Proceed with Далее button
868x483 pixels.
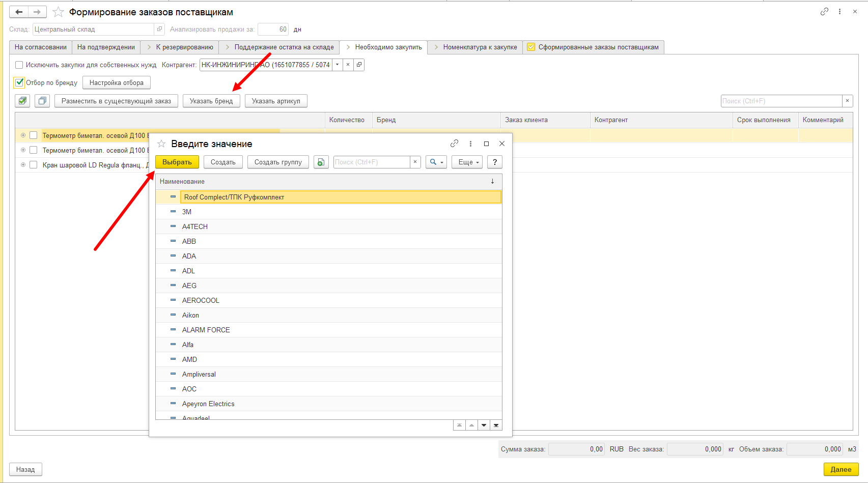[x=841, y=469]
